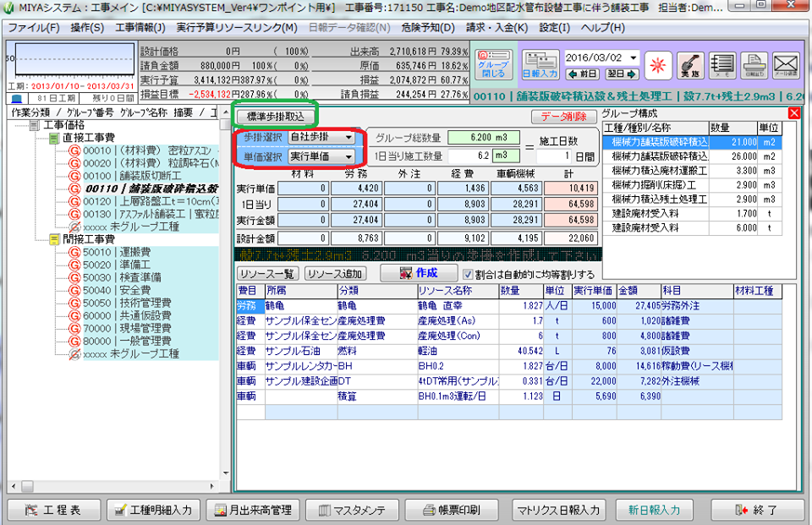
Task: Click the tree horizontal scrollbar thumb
Action: click(x=27, y=486)
